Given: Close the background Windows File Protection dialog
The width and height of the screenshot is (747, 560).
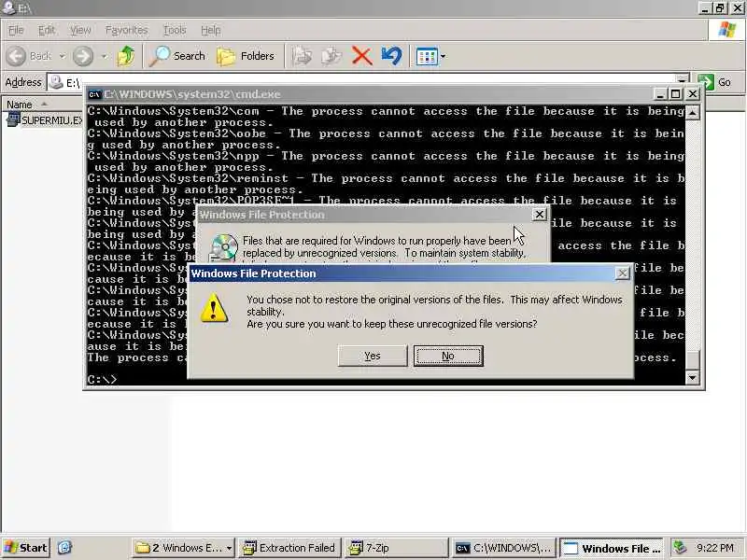Looking at the screenshot, I should coord(539,215).
